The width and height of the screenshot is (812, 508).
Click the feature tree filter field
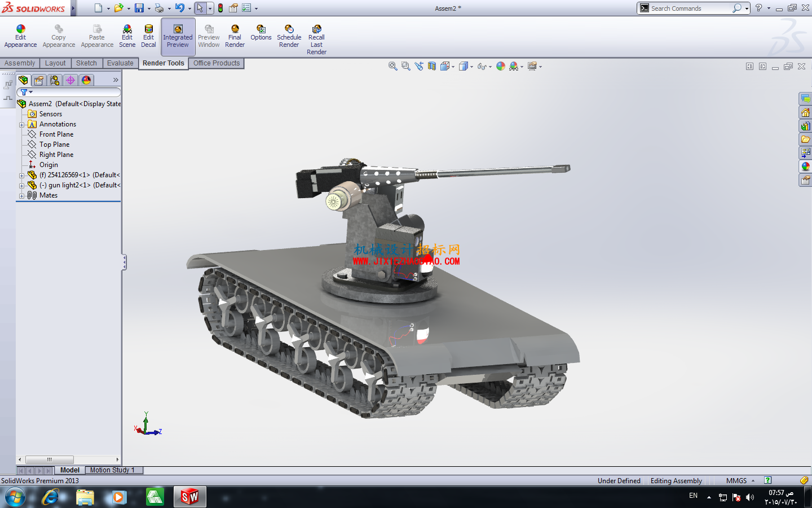coord(69,92)
